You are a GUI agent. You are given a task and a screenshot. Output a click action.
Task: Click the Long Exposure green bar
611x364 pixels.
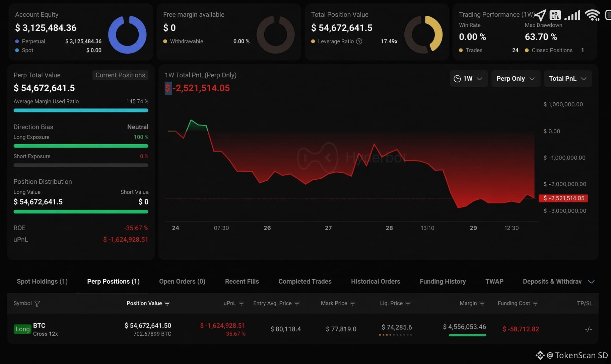(x=81, y=146)
